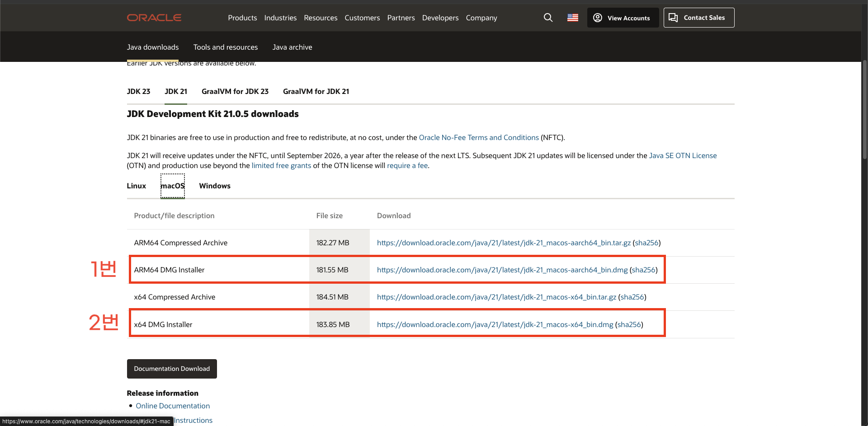Click the 'ARM64 DMG Installer' description cell
The image size is (868, 426).
[x=218, y=270]
